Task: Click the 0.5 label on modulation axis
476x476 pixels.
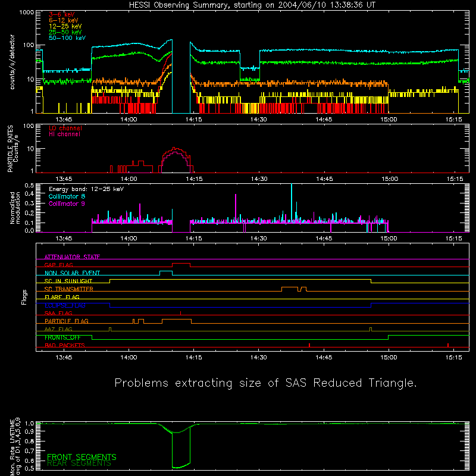Action: click(29, 185)
